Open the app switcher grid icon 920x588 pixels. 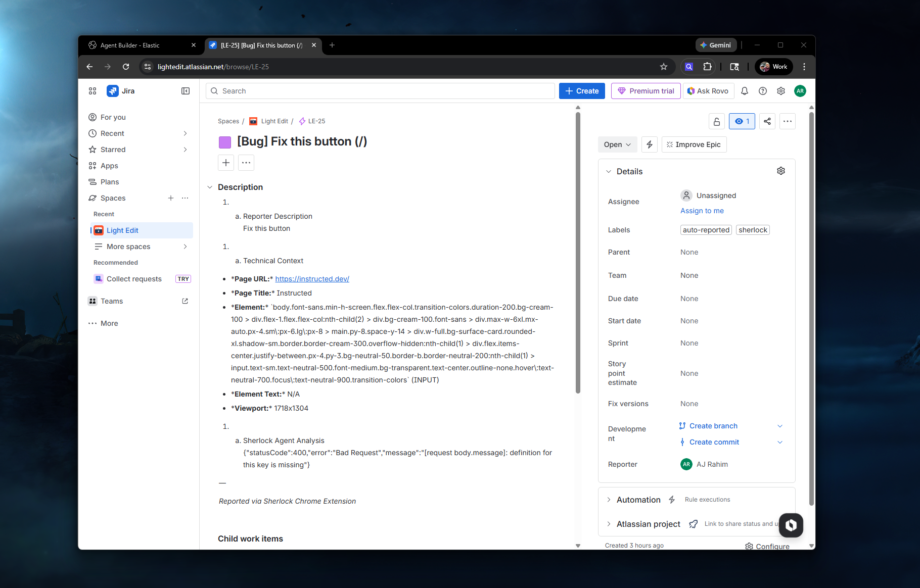[x=93, y=91]
